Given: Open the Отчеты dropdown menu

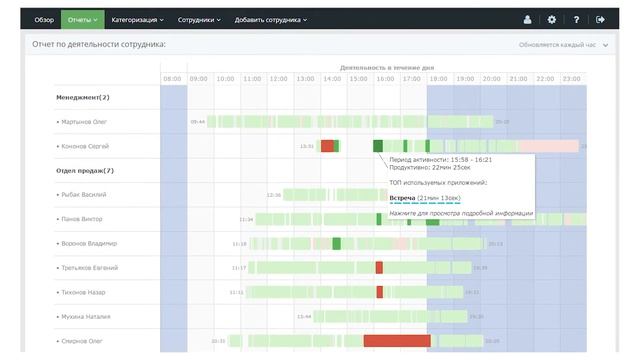Looking at the screenshot, I should coord(82,20).
